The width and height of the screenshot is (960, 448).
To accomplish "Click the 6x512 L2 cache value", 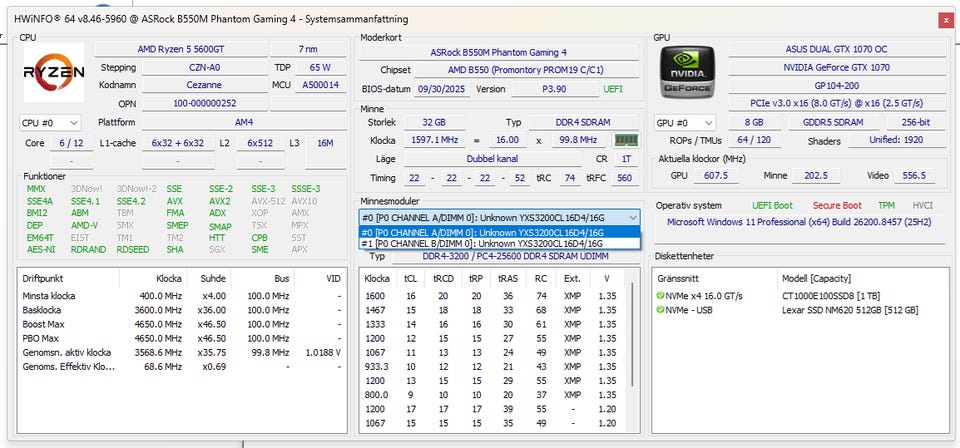I will tap(260, 143).
